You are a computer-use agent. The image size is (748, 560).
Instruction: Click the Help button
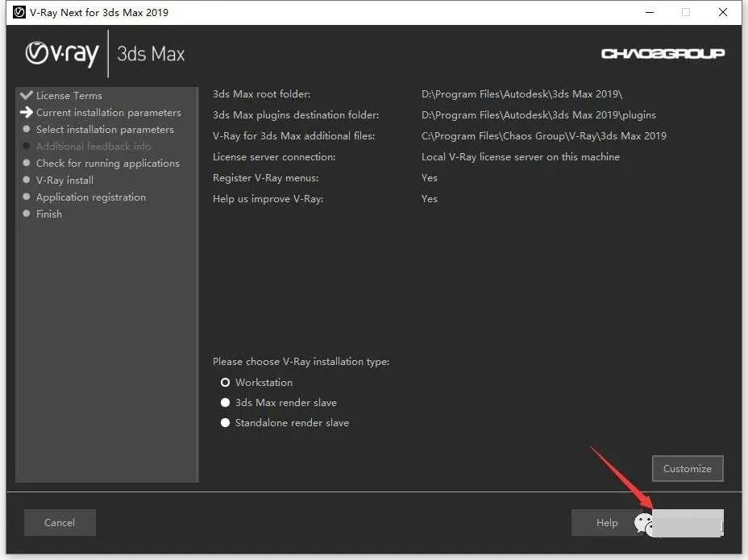607,523
